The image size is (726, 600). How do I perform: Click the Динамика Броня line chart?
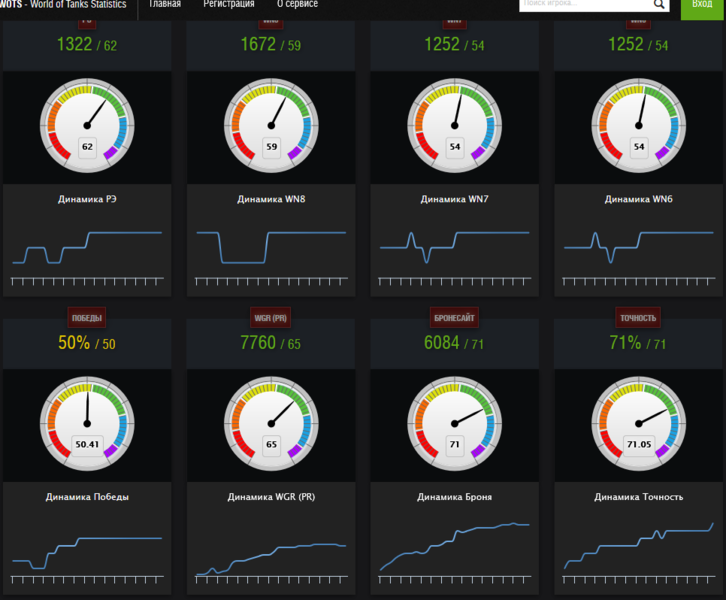coord(455,546)
